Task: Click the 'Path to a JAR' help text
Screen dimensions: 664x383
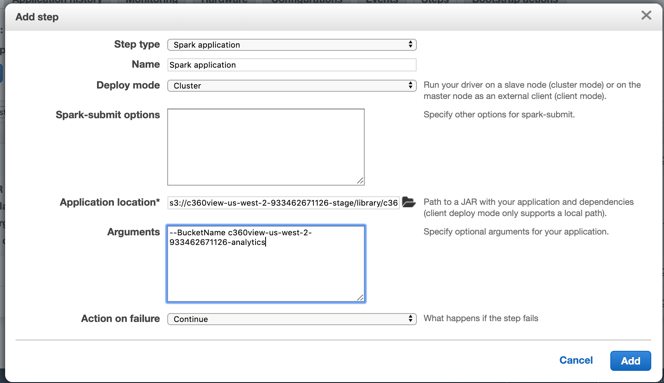Action: coord(528,208)
